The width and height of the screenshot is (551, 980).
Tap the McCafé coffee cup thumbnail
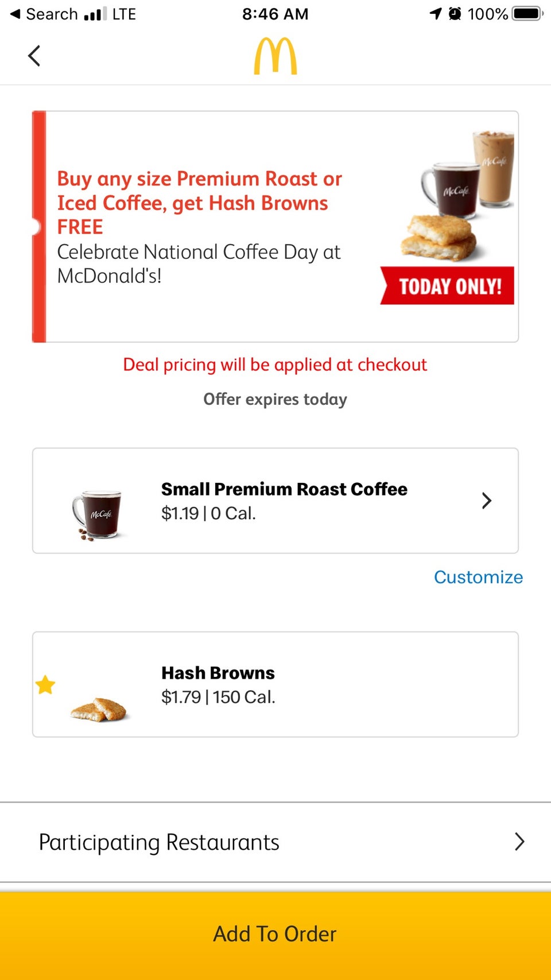pyautogui.click(x=98, y=514)
